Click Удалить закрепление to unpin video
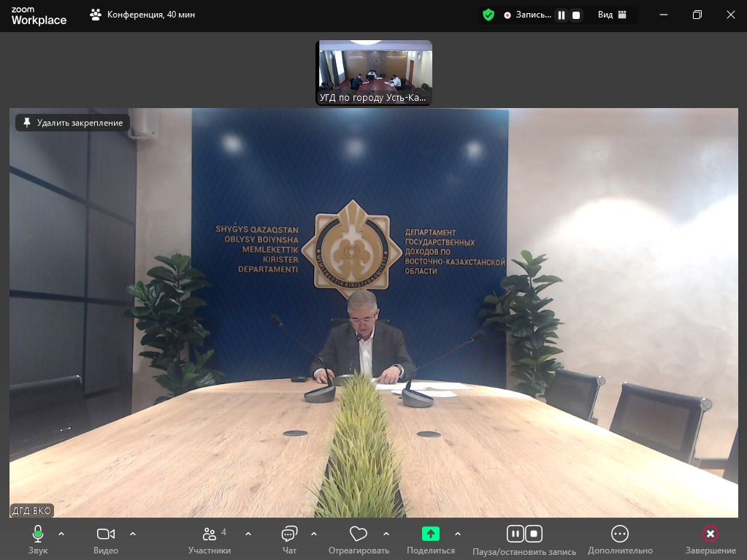Image resolution: width=747 pixels, height=560 pixels. (73, 123)
